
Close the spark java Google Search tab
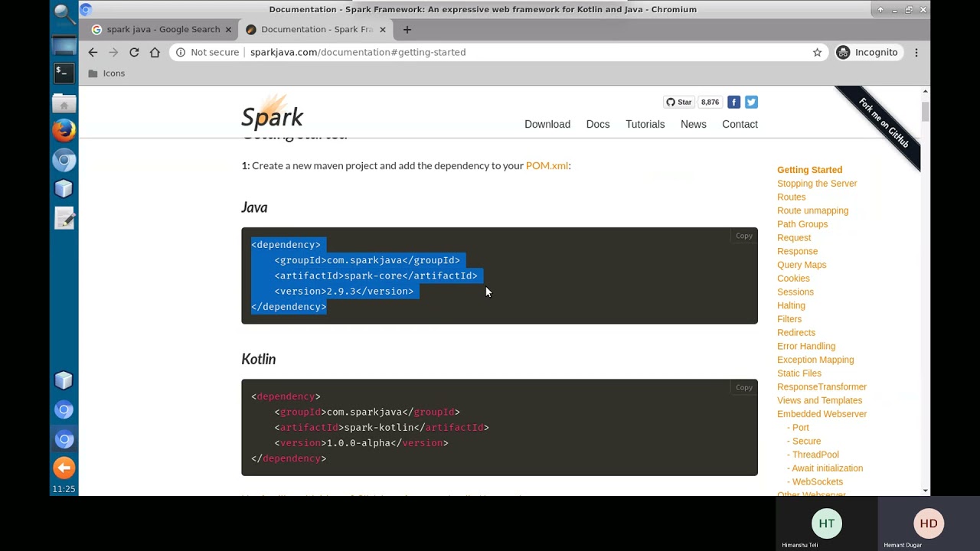228,29
